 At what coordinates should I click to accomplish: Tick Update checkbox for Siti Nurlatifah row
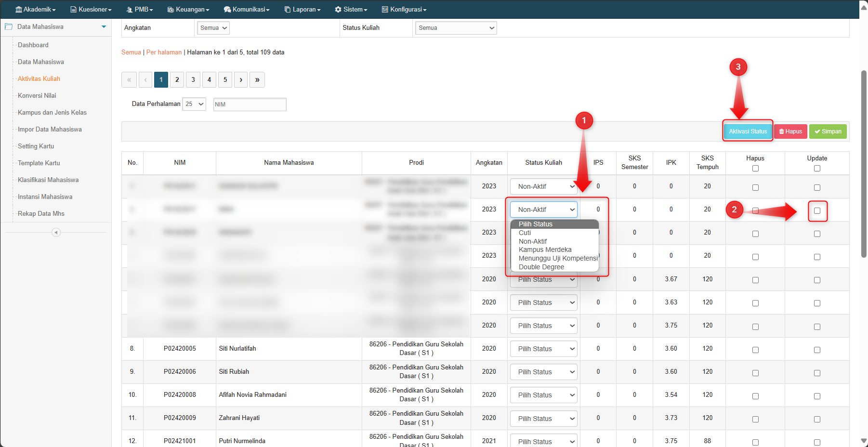pyautogui.click(x=817, y=350)
